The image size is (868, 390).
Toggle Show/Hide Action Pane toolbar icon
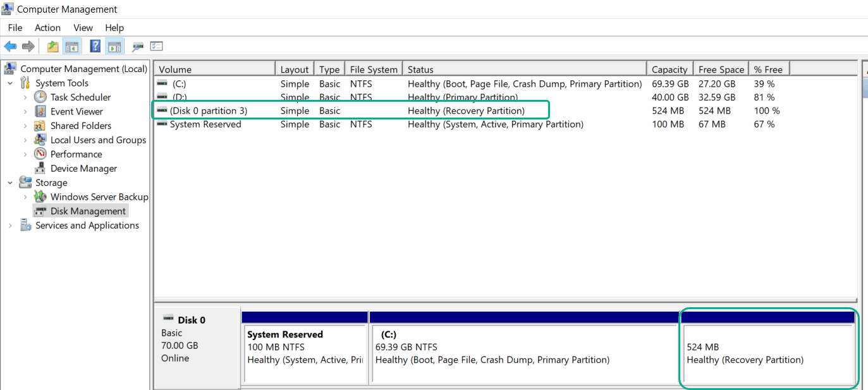pos(114,46)
